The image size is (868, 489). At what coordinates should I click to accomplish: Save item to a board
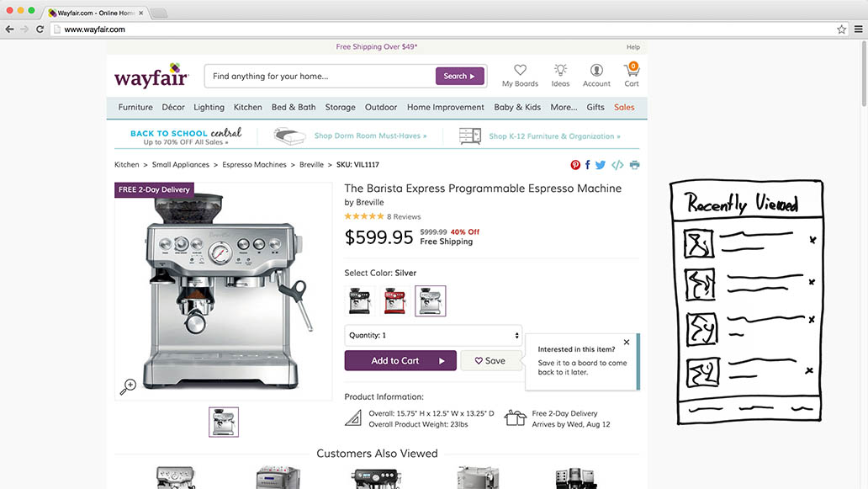pos(491,360)
